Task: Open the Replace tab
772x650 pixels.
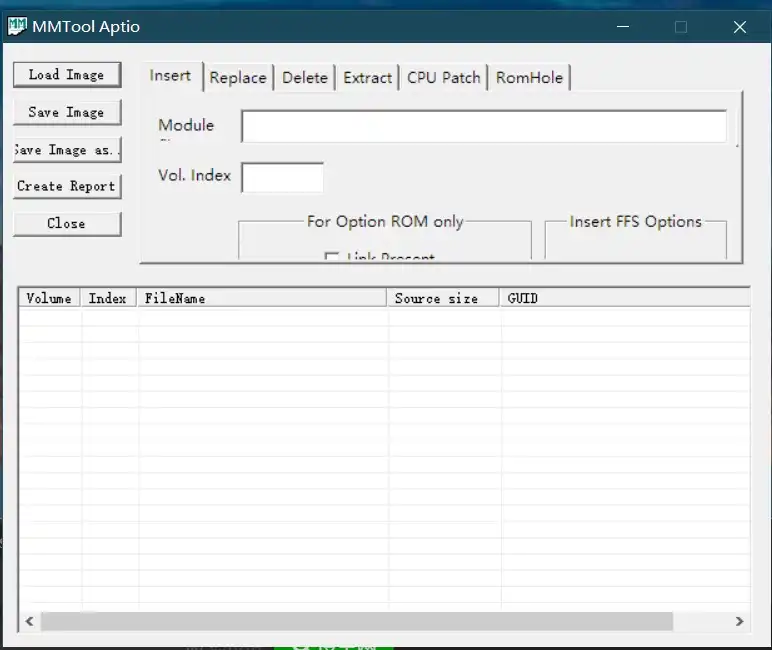Action: (238, 78)
